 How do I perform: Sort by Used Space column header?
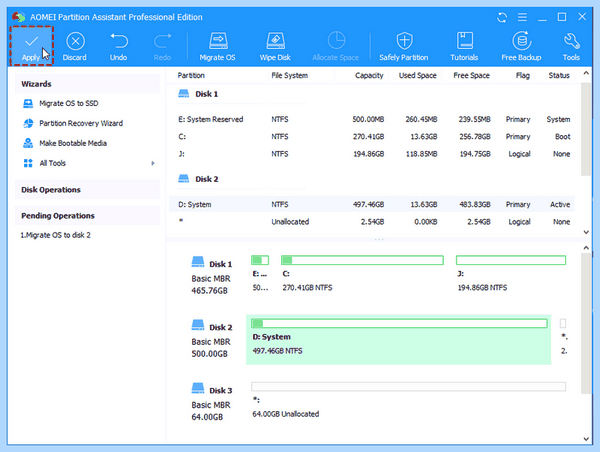click(x=417, y=75)
